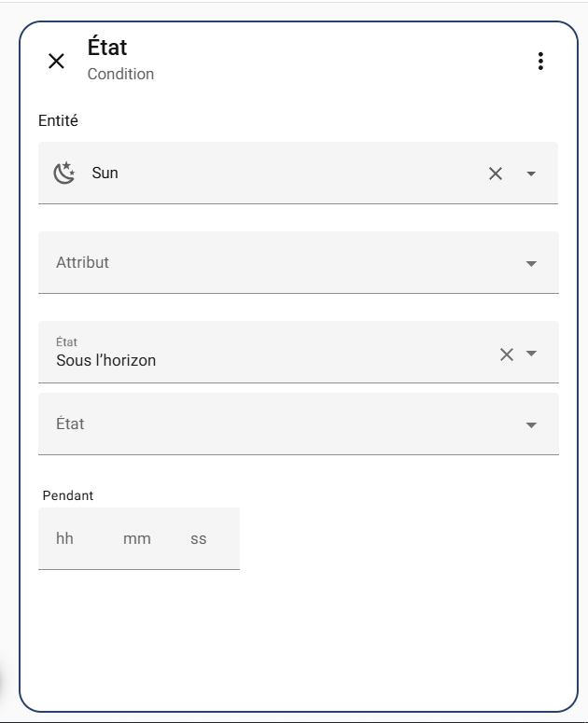Open the Attribut dropdown arrow
The height and width of the screenshot is (723, 588).
coord(531,264)
